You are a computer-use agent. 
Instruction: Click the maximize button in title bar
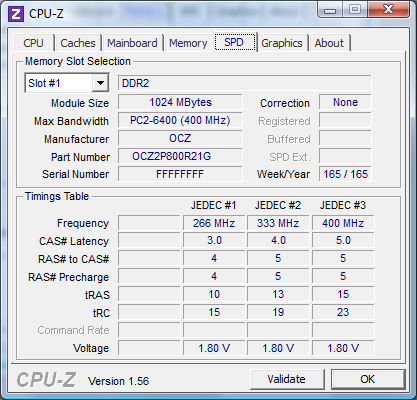pyautogui.click(x=355, y=9)
